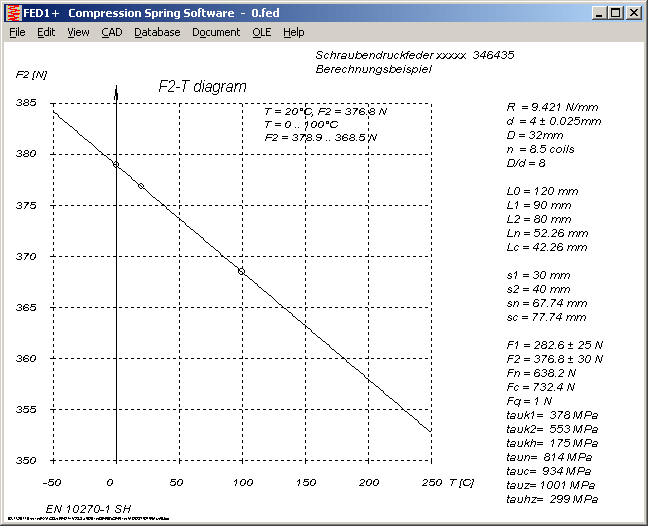Viewport: 648px width, 526px height.
Task: Open the OLE menu
Action: point(261,32)
